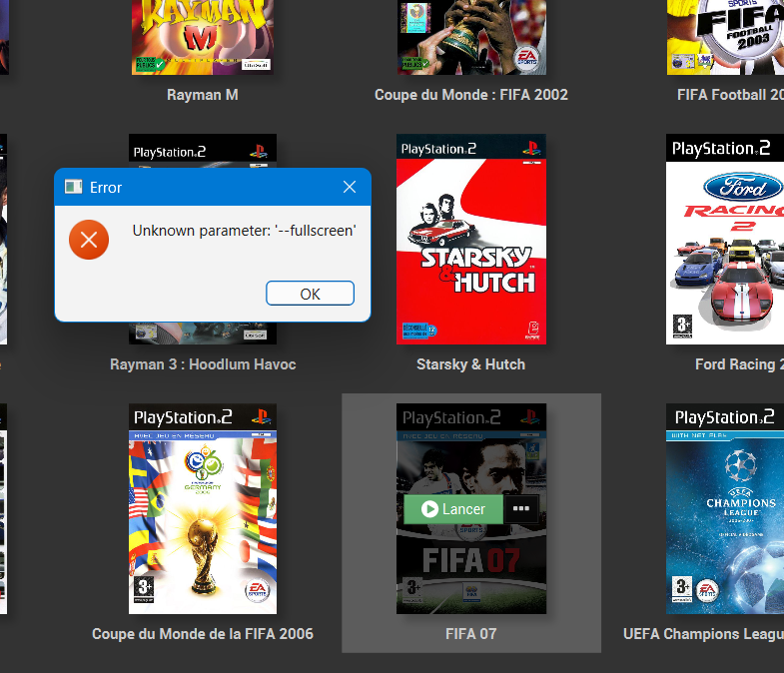Viewport: 784px width, 673px height.
Task: Click the window icon in the Error title bar
Action: coord(73,187)
